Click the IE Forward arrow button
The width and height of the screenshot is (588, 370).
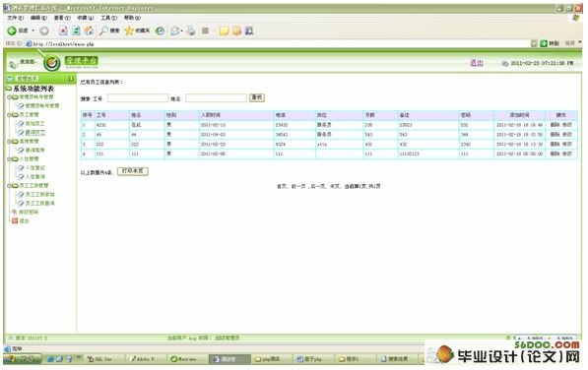click(44, 31)
